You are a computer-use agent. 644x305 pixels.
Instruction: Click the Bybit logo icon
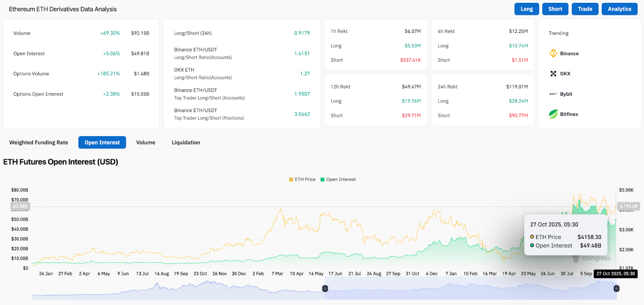553,94
